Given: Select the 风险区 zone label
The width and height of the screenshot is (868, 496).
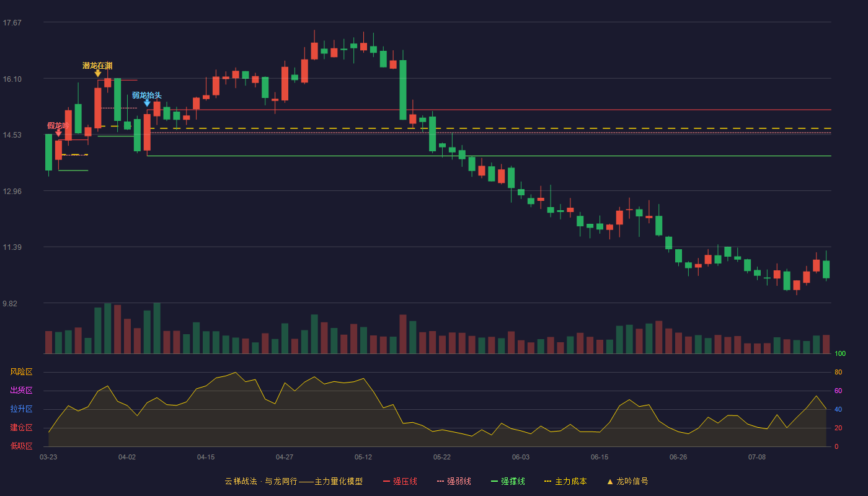Looking at the screenshot, I should coord(21,372).
